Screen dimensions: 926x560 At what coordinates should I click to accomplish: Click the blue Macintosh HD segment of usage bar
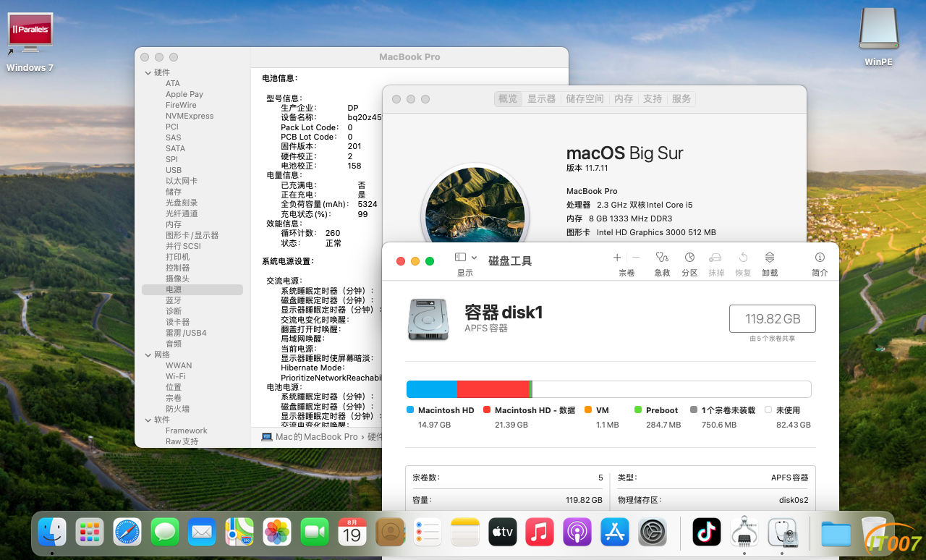point(432,389)
